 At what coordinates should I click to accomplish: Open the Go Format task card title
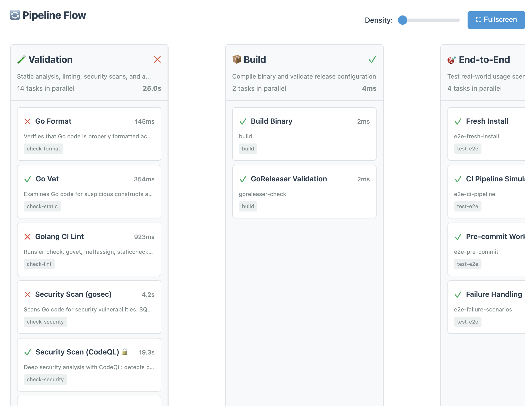coord(53,121)
